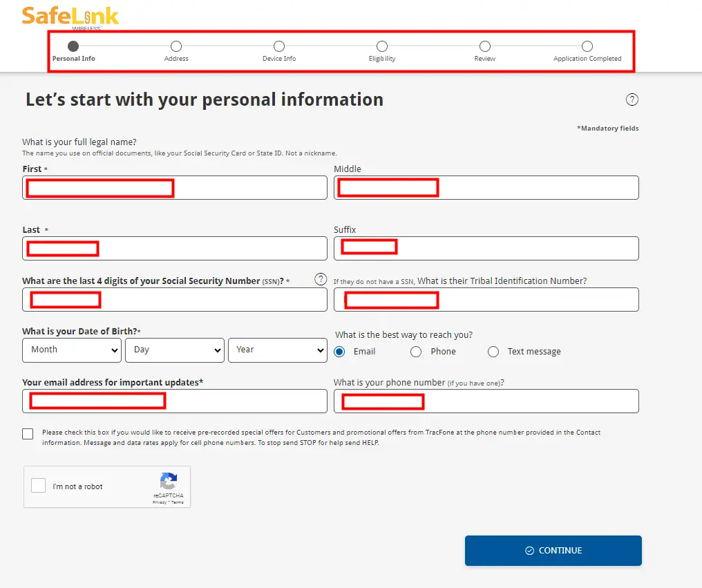Open the Year dropdown for date of birth
The width and height of the screenshot is (702, 588).
(278, 350)
